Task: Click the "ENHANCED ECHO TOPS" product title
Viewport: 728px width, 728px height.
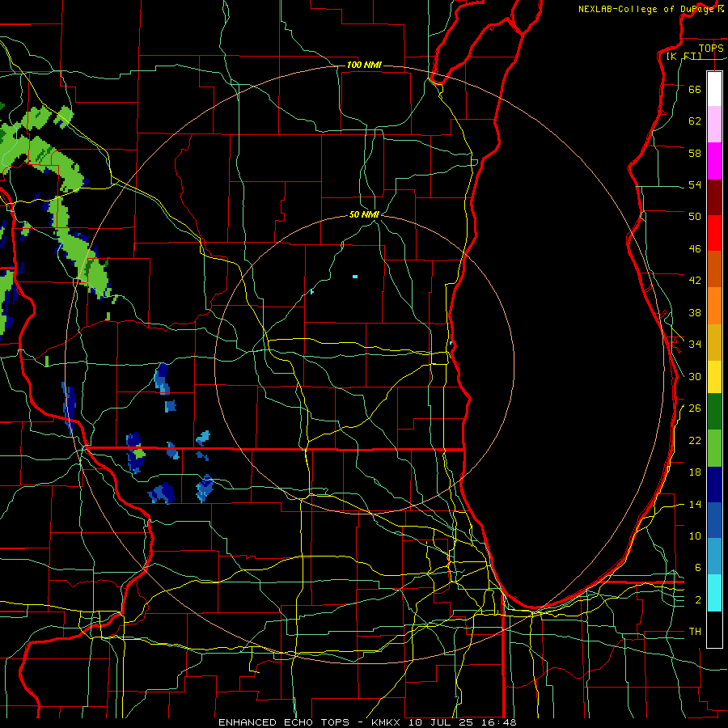Action: (x=284, y=722)
